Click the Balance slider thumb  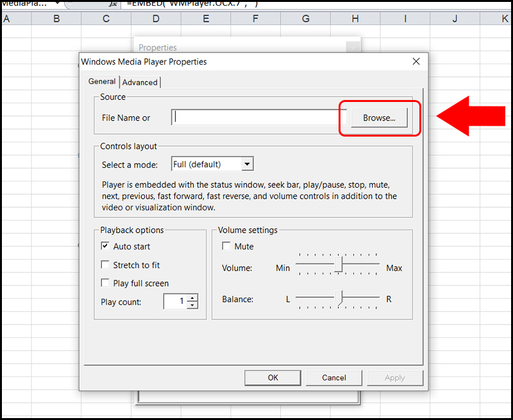pyautogui.click(x=339, y=298)
